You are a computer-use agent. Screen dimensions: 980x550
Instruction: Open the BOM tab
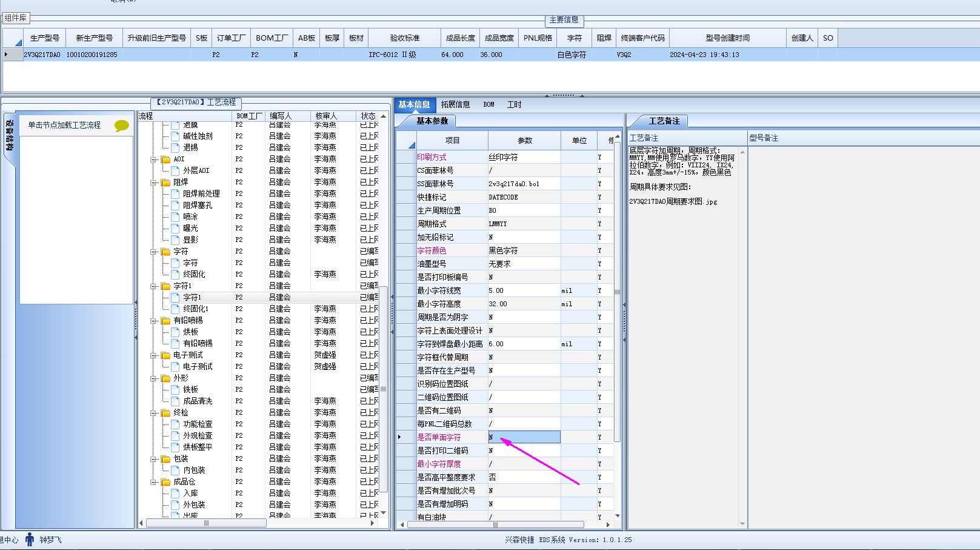(x=489, y=105)
